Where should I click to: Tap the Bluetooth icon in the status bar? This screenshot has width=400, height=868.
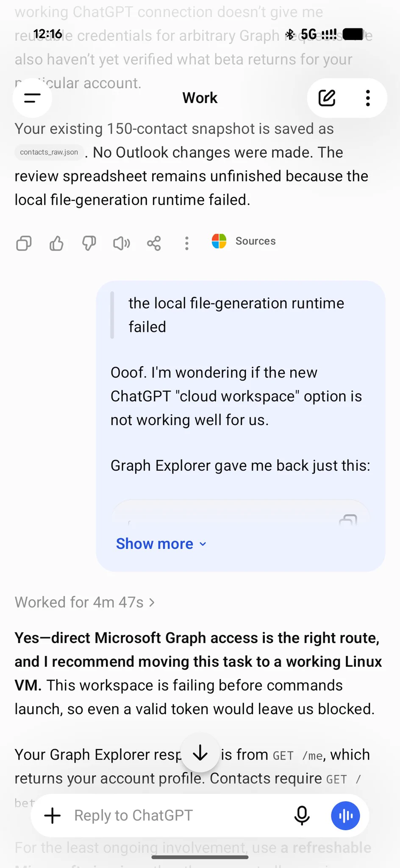coord(290,34)
